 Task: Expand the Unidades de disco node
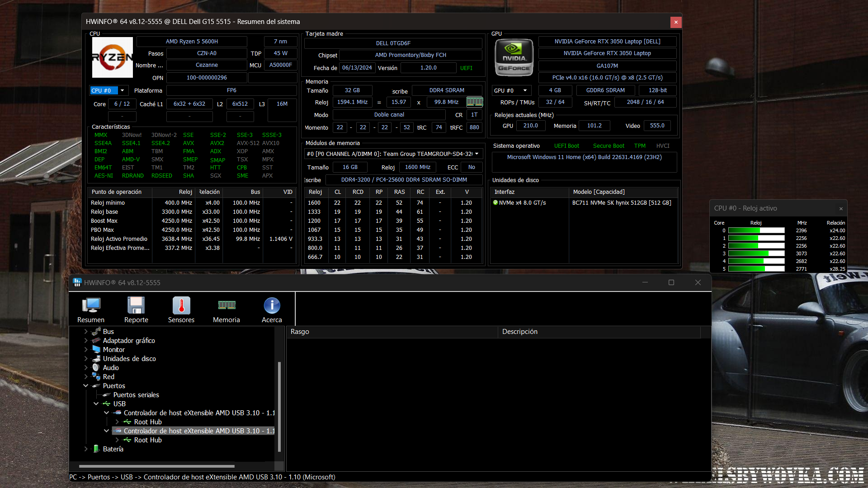(x=86, y=359)
